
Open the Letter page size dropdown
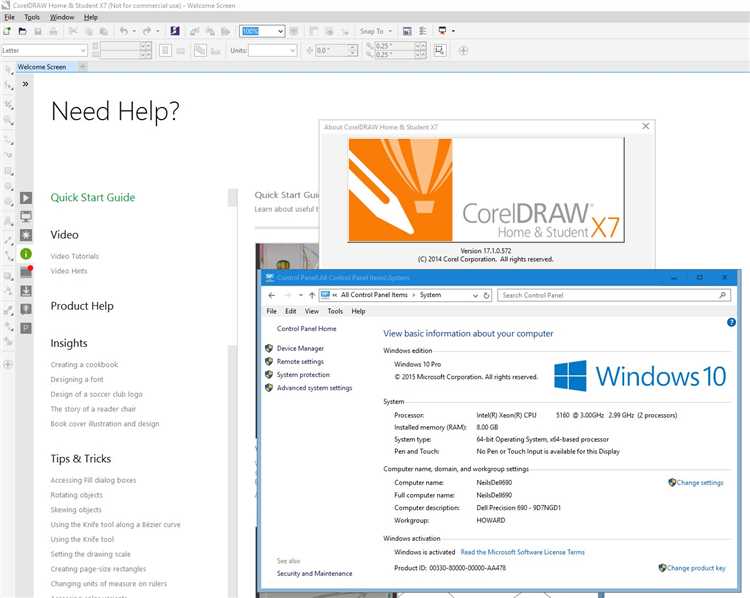[x=83, y=50]
